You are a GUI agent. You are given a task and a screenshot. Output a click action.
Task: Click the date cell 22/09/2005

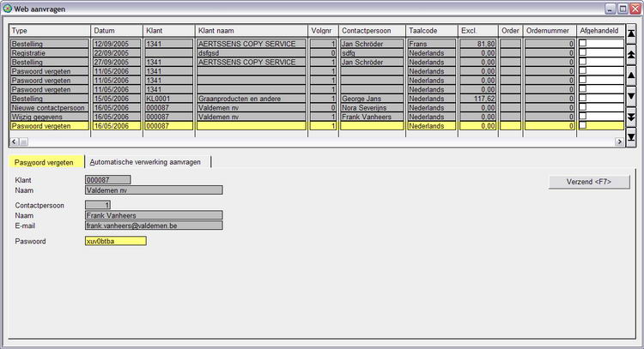click(117, 53)
